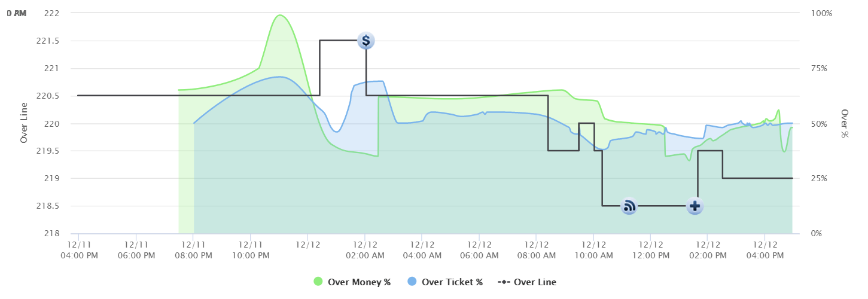Click the left 'Over Line' axis title
868x299 pixels.
point(24,123)
